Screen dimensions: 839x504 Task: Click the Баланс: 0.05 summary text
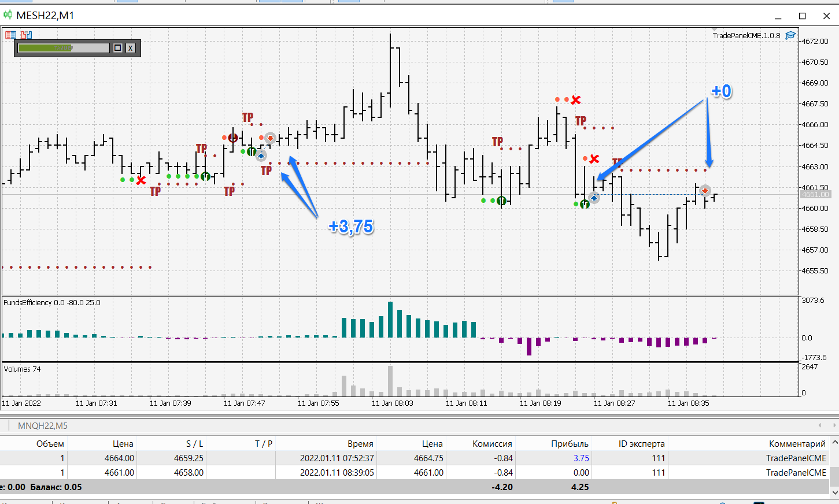point(56,487)
